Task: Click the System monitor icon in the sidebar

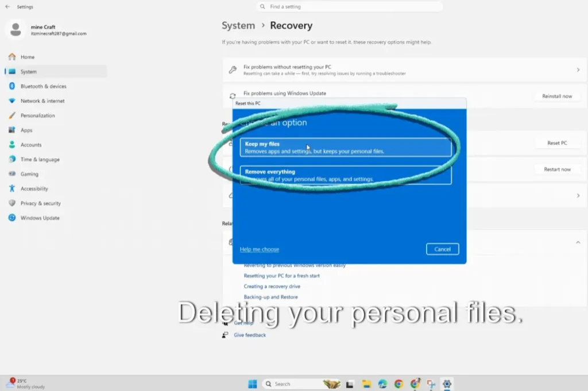Action: point(12,71)
